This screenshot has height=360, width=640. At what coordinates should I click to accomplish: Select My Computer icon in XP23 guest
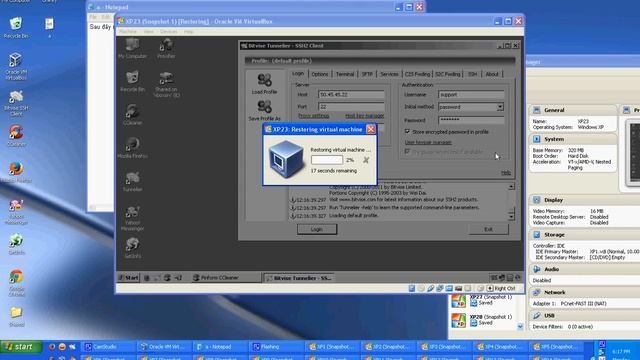tap(132, 48)
